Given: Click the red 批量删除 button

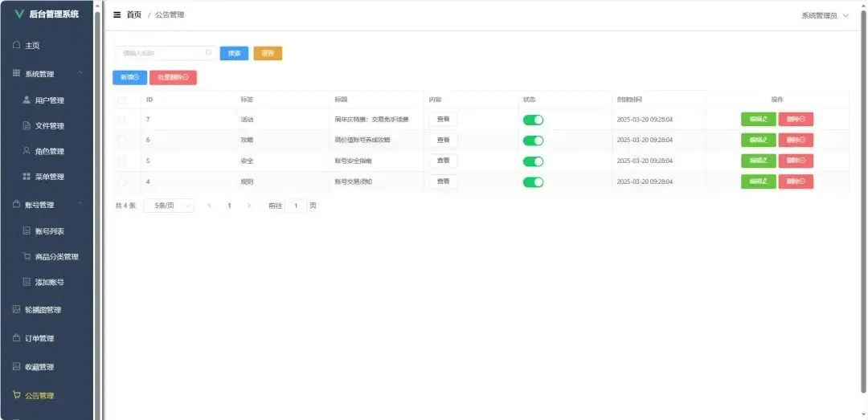Looking at the screenshot, I should click(174, 77).
